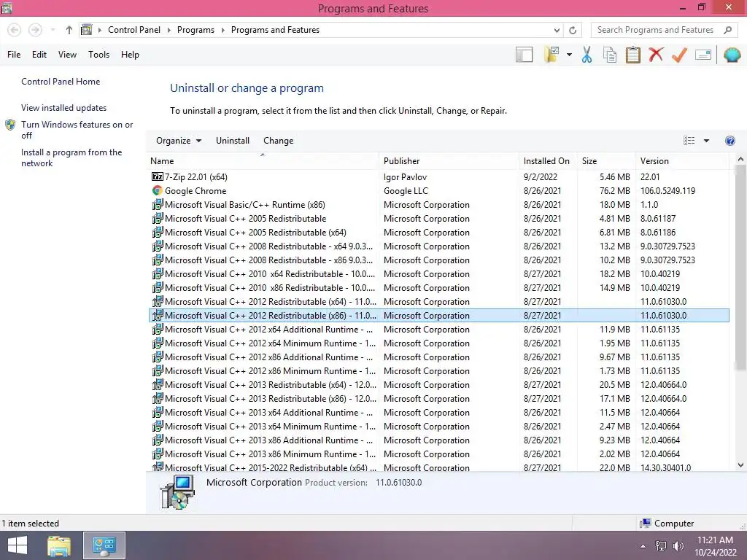
Task: Click Control Panel taskbar icon
Action: (x=104, y=545)
